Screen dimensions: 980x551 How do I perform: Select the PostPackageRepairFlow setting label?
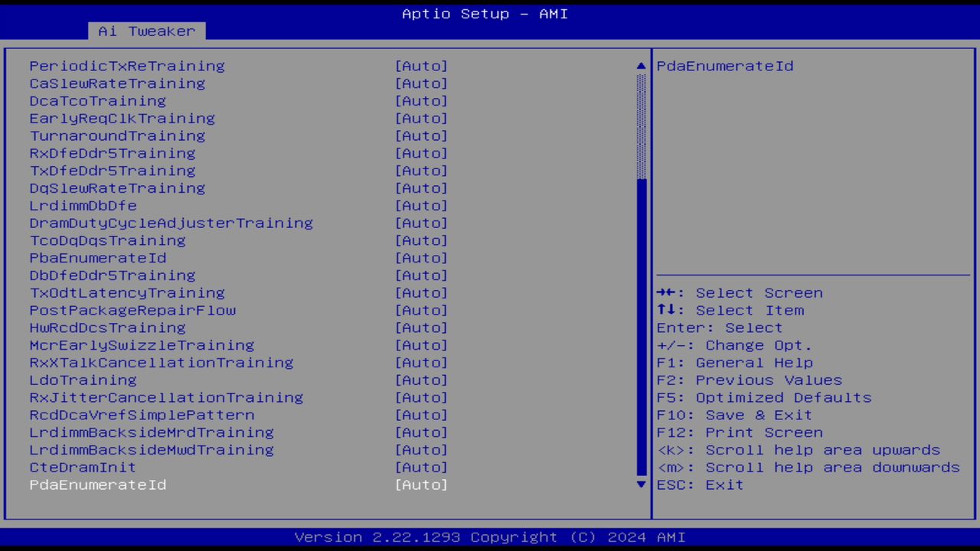click(x=132, y=311)
